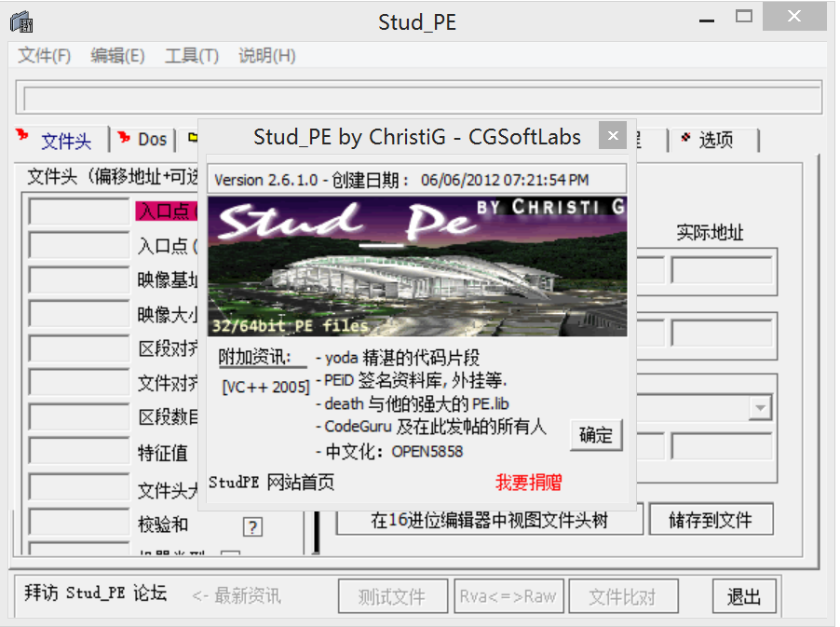The width and height of the screenshot is (840, 627).
Task: Open the 文件(F) menu
Action: point(45,56)
